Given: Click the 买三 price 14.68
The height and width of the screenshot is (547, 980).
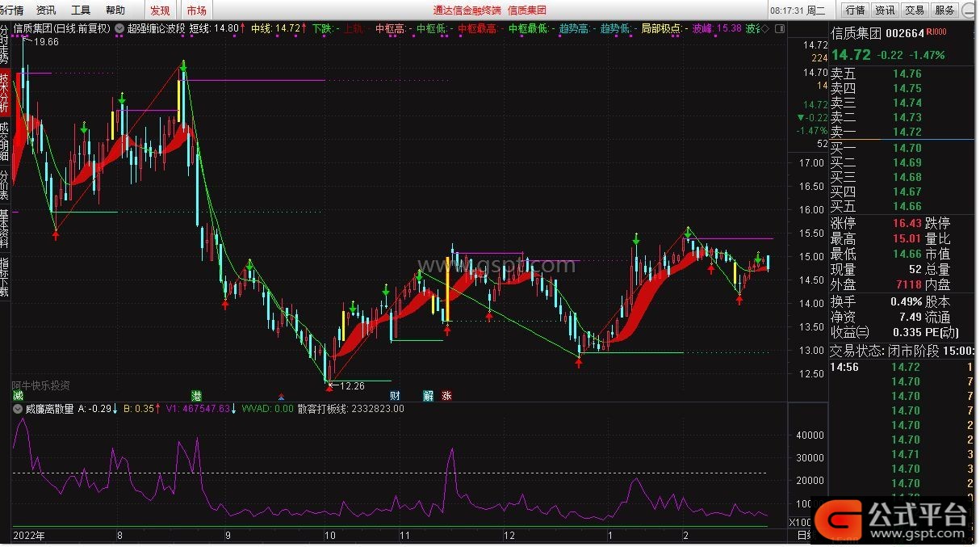Looking at the screenshot, I should pyautogui.click(x=907, y=177).
